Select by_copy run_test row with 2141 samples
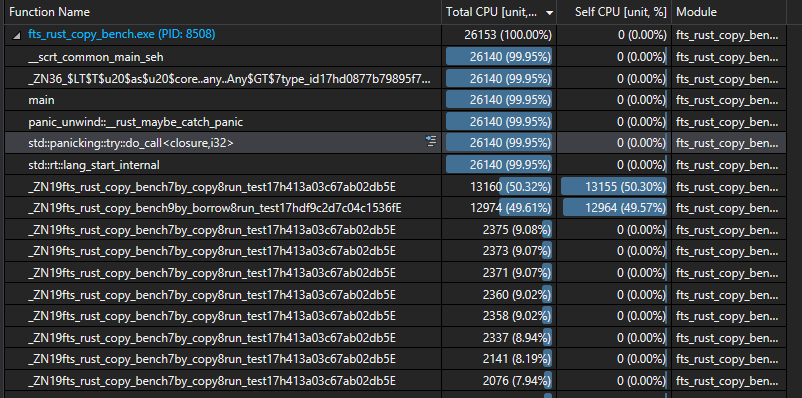 click(395, 359)
